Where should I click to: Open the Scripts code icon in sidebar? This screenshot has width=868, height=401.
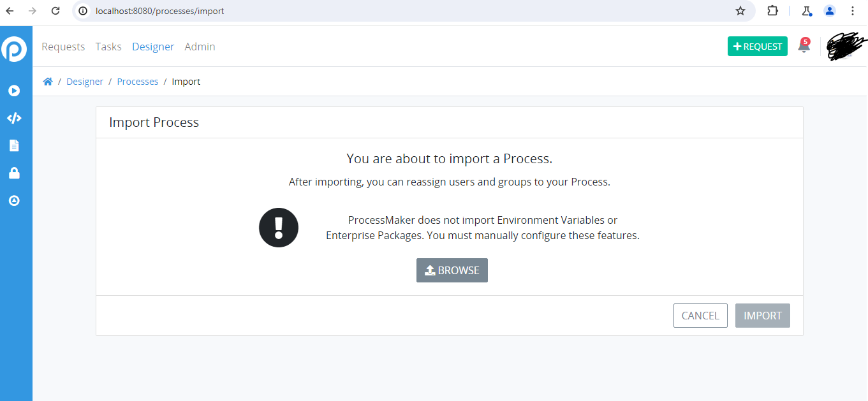(14, 118)
